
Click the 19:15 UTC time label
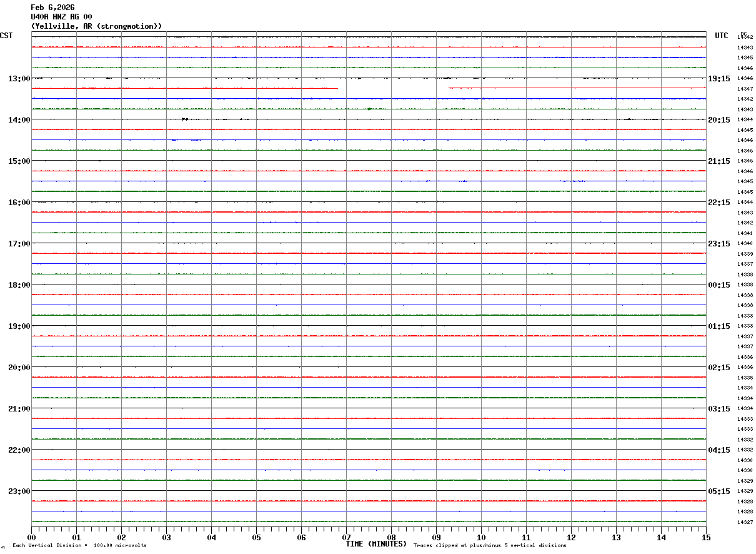click(x=719, y=79)
